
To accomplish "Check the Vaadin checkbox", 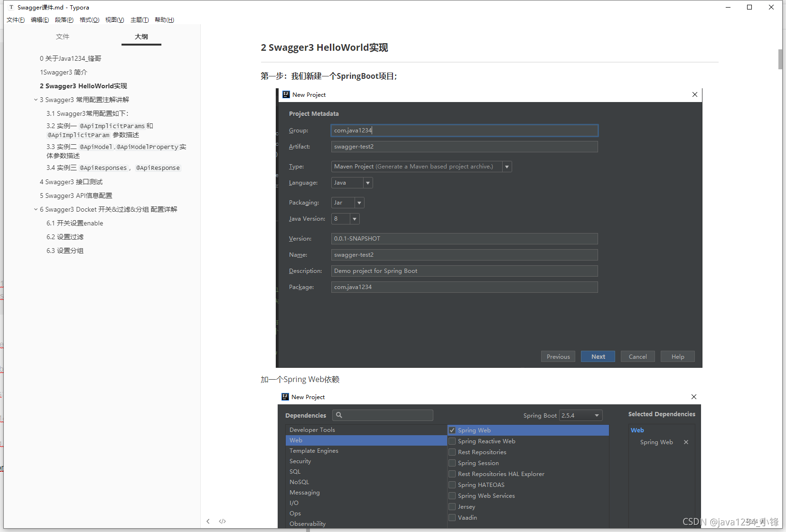I will pyautogui.click(x=452, y=518).
